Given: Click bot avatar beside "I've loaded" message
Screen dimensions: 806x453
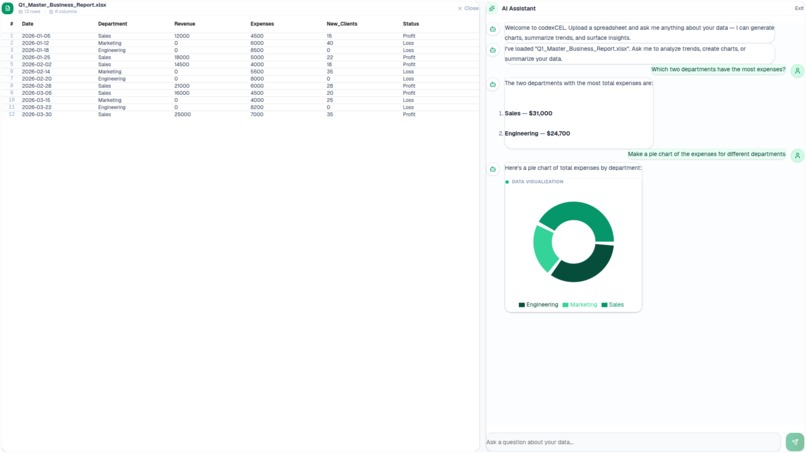Looking at the screenshot, I should (493, 50).
